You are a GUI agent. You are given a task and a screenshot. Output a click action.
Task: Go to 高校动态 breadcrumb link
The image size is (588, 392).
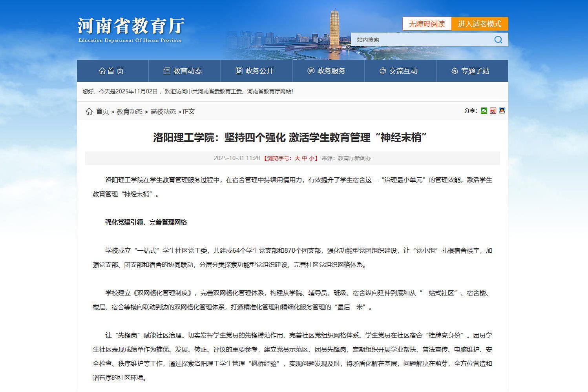point(163,111)
